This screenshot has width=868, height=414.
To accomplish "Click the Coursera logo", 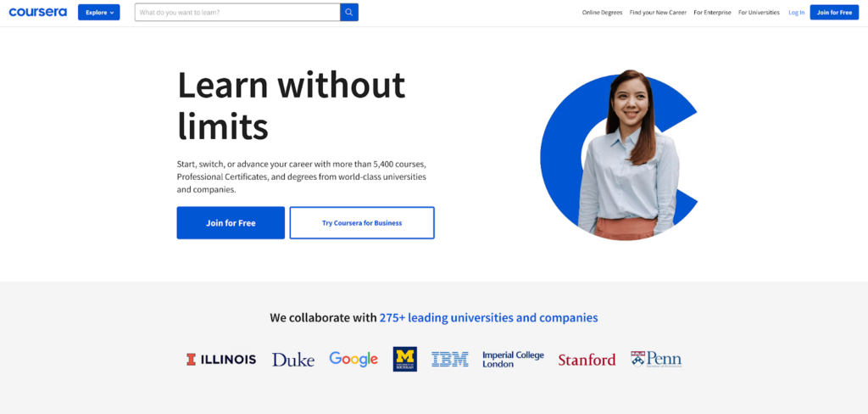I will click(37, 12).
